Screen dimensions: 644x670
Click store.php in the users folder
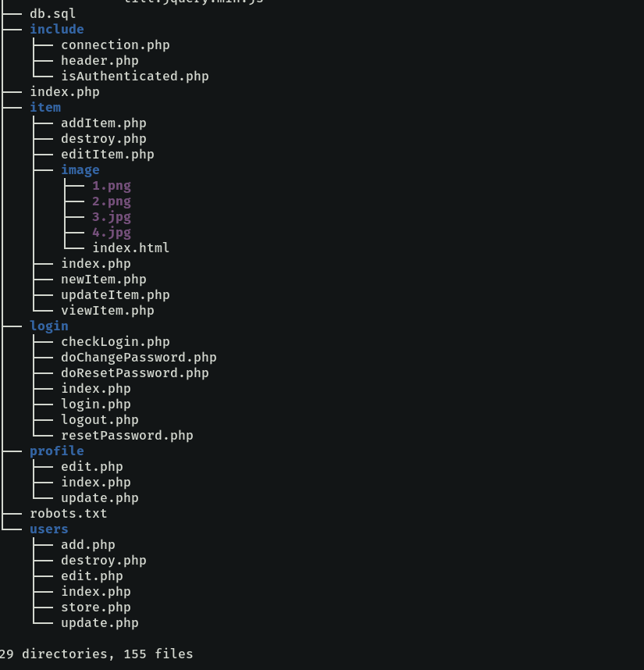click(x=95, y=608)
